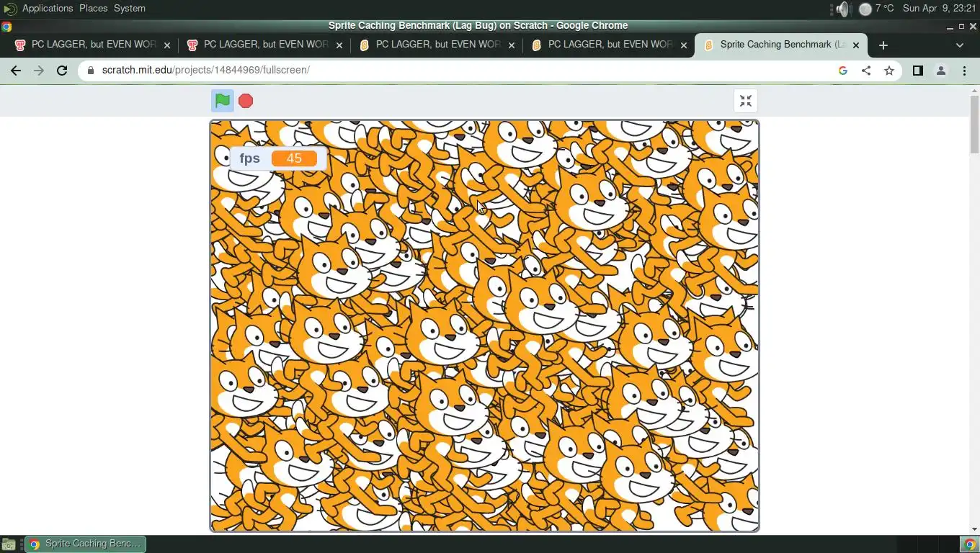This screenshot has width=980, height=553.
Task: Click the top-left panel logo icon
Action: click(x=10, y=9)
